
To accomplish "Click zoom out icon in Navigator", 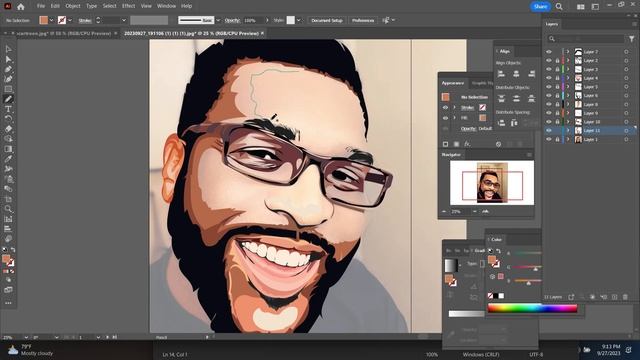I will 444,211.
